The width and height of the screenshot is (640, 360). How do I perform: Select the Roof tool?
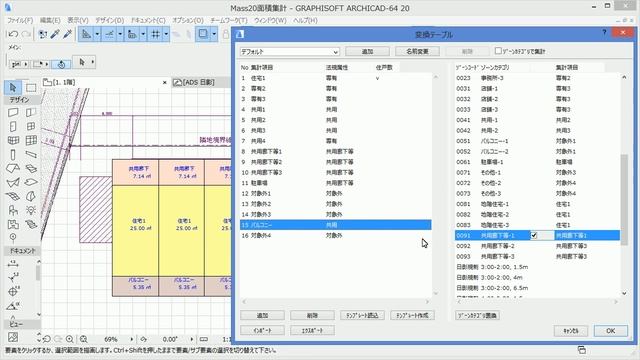[x=13, y=169]
